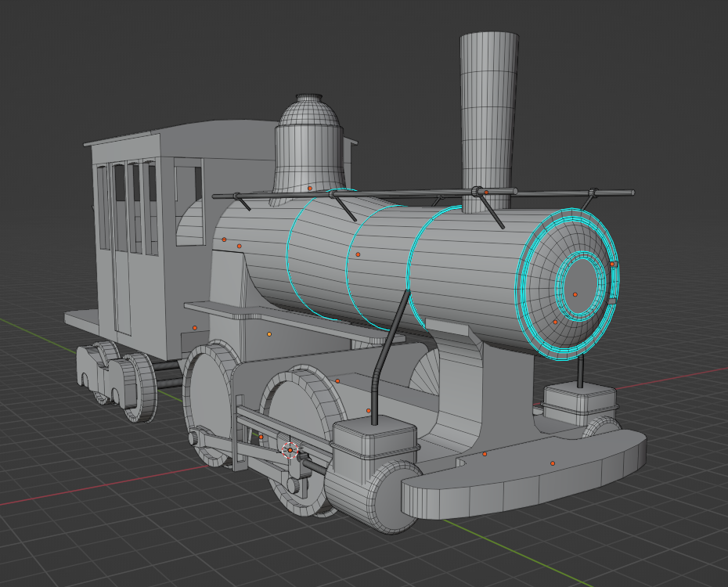Select the bell-shaped steam dome

point(309,145)
